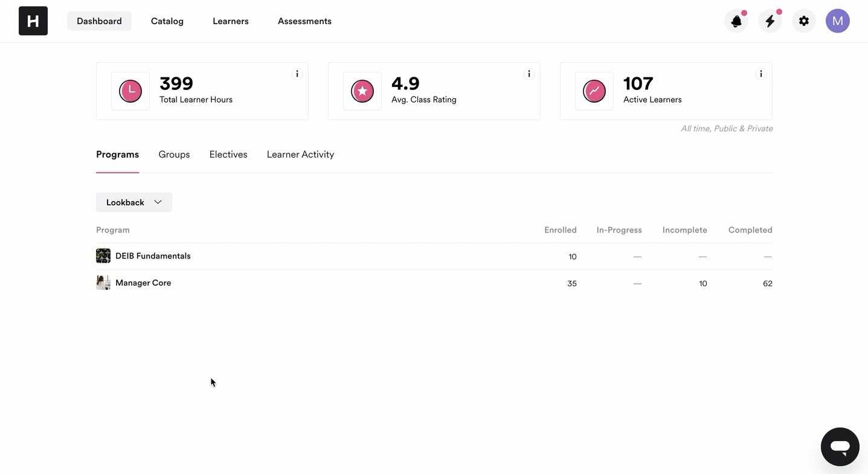Open the M user avatar menu

[838, 21]
